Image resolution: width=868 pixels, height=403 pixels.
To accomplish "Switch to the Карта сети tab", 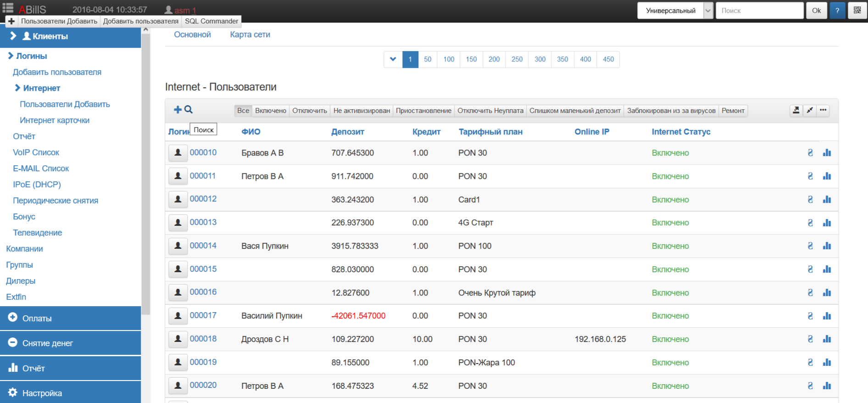I will pyautogui.click(x=250, y=34).
